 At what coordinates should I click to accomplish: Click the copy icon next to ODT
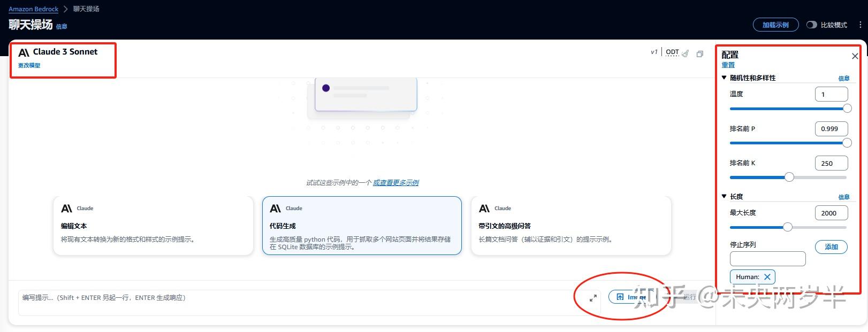pos(699,54)
